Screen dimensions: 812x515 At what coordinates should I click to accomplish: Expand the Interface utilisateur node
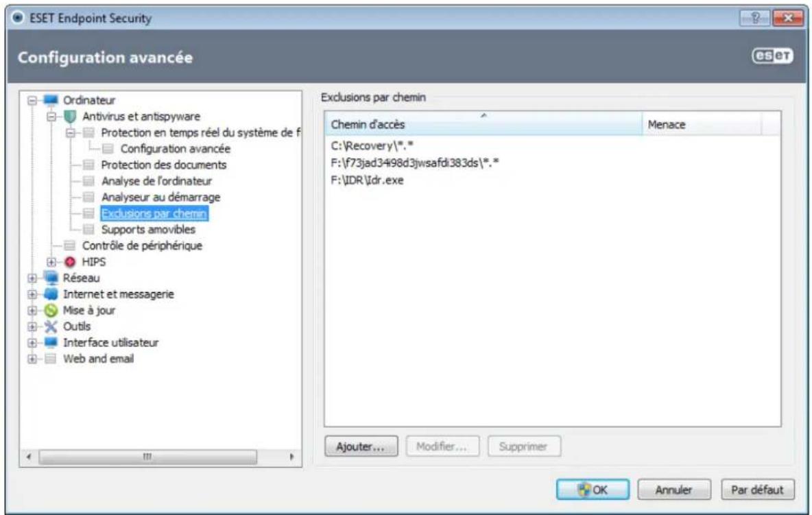[x=32, y=343]
